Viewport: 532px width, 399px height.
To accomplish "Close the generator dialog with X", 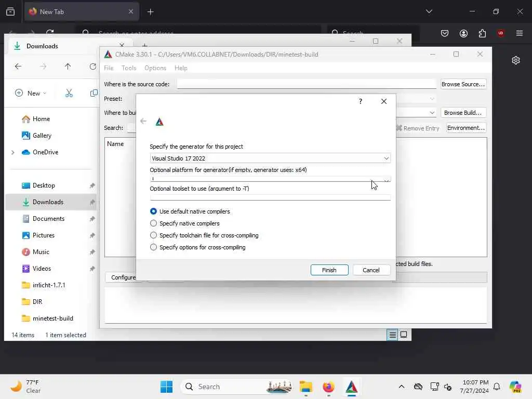I will [384, 101].
